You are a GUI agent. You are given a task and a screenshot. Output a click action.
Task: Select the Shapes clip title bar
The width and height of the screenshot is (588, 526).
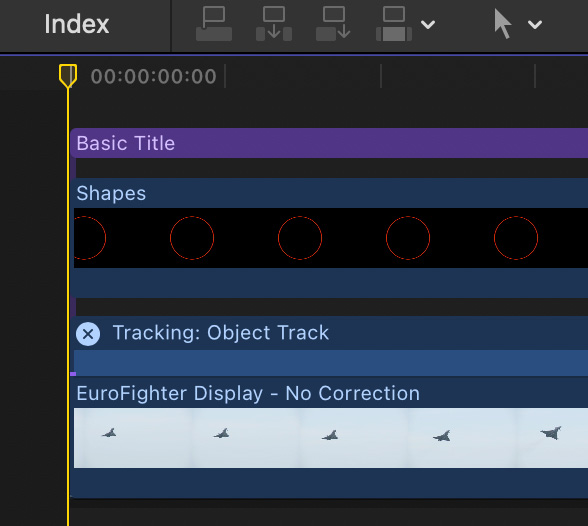coord(329,193)
